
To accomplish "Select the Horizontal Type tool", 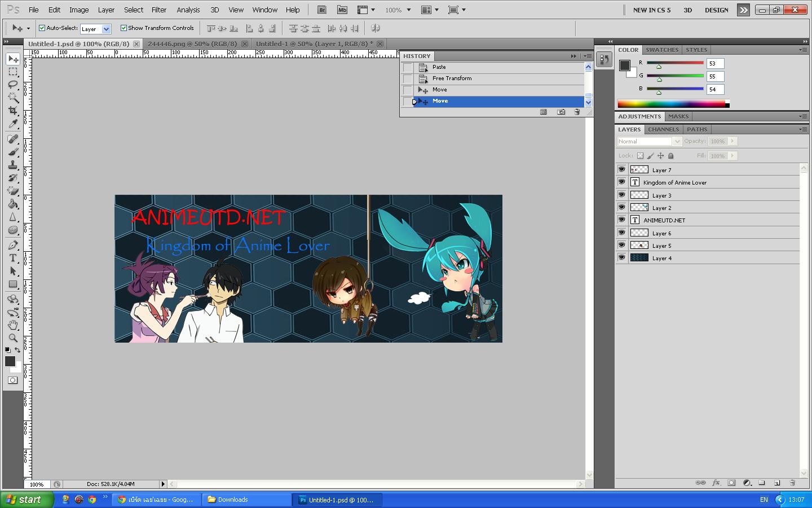I will [x=13, y=258].
